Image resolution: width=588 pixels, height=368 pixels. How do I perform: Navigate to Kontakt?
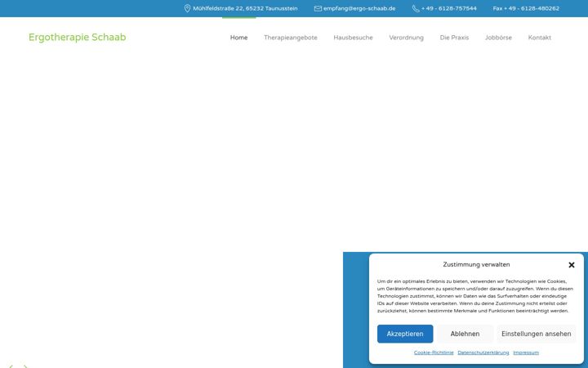point(539,38)
